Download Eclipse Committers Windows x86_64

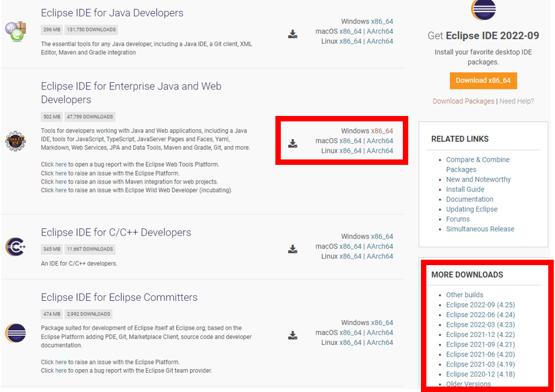coord(382,323)
